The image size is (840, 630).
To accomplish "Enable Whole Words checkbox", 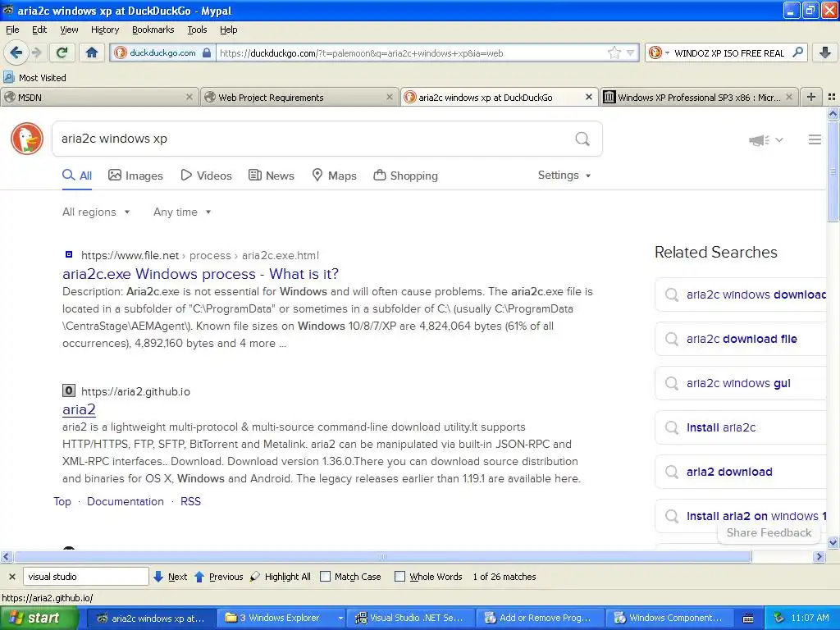I will pos(399,577).
